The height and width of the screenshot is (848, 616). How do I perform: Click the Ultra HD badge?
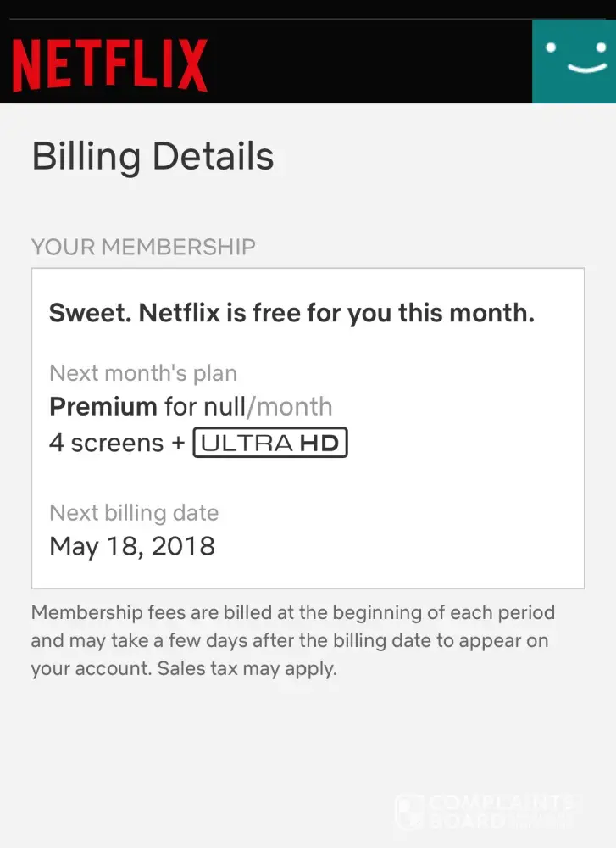click(270, 443)
